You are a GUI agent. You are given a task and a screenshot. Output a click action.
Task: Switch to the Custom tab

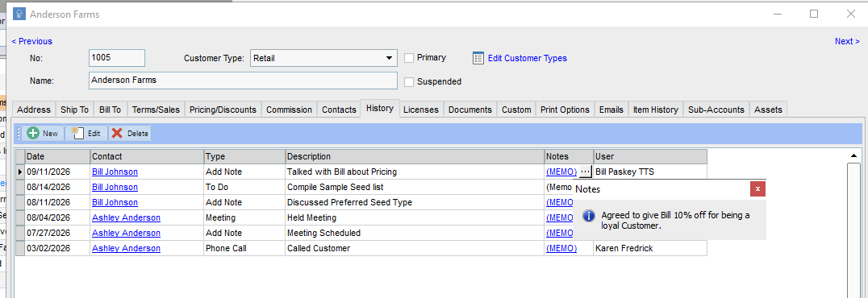(x=516, y=110)
